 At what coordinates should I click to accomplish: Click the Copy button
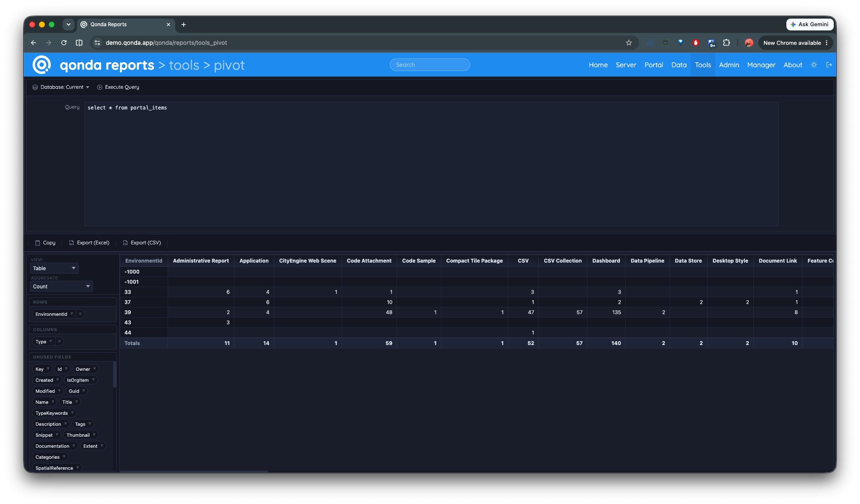45,243
